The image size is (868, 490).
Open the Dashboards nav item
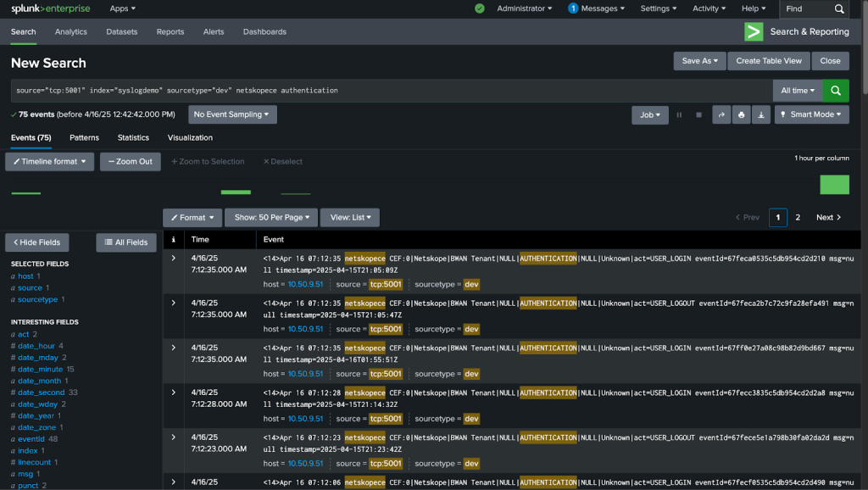pos(264,31)
